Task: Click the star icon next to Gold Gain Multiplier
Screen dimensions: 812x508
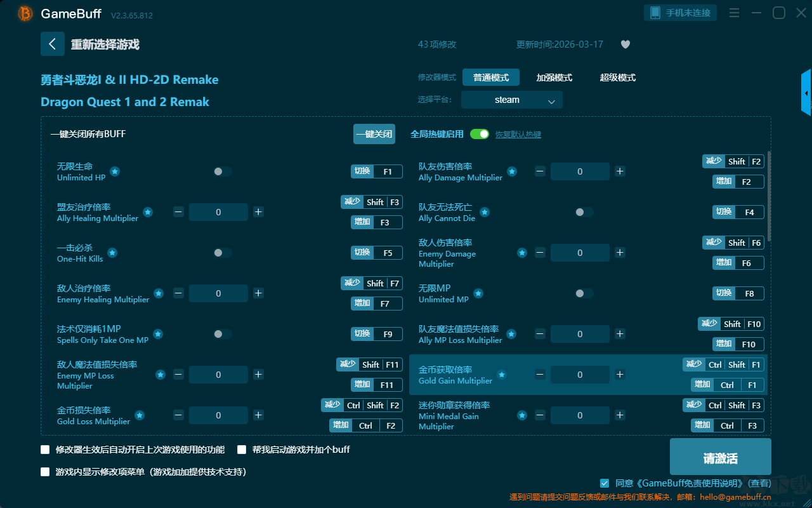Action: pos(502,375)
